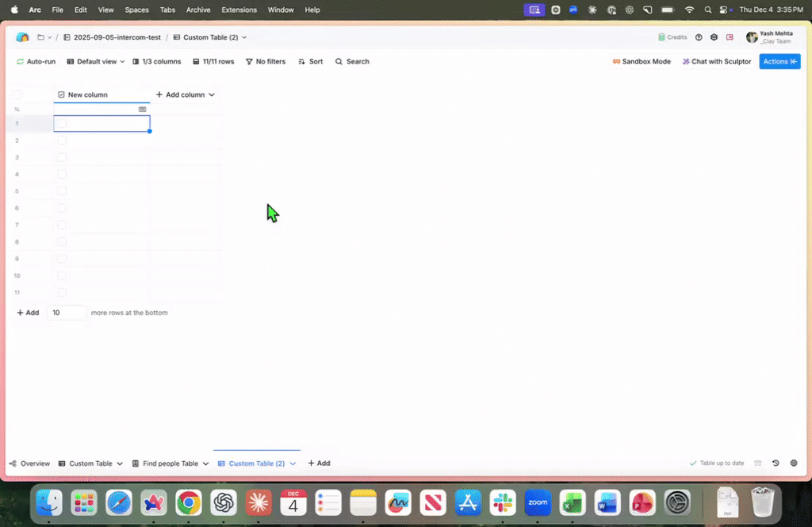The height and width of the screenshot is (527, 812).
Task: Tick the checkbox in row 5
Action: tap(62, 191)
